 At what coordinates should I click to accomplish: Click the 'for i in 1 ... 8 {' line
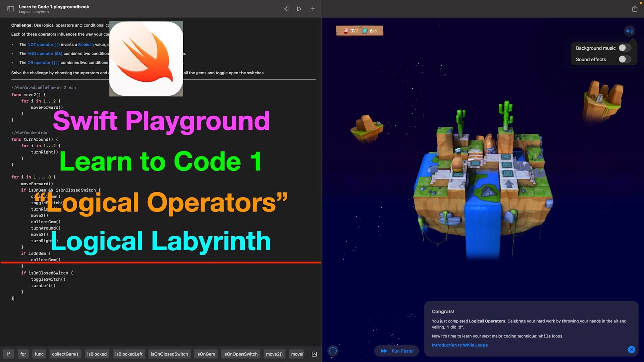[x=33, y=177]
